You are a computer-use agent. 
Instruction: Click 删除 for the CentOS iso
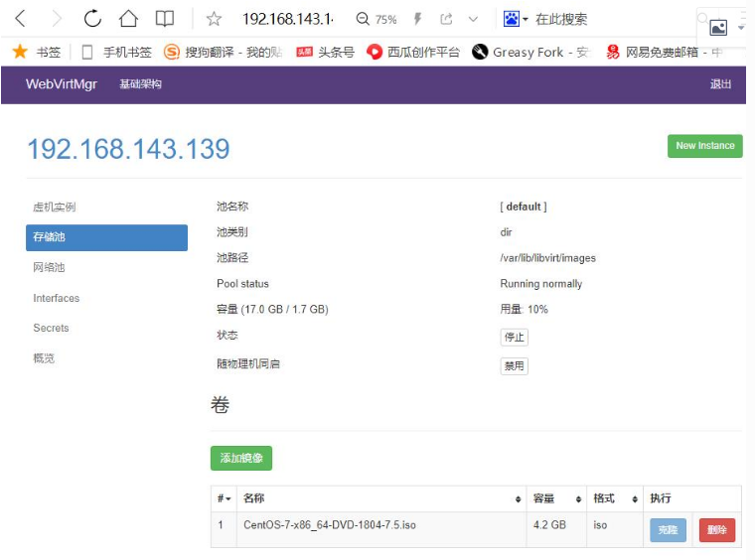(x=717, y=530)
